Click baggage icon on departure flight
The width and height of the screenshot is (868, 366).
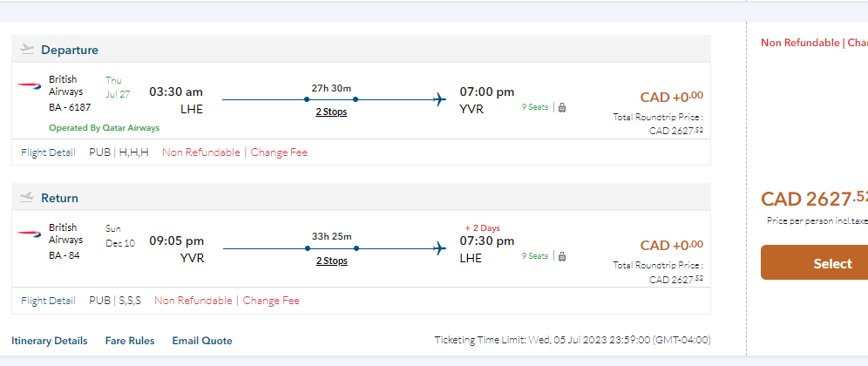(x=562, y=108)
